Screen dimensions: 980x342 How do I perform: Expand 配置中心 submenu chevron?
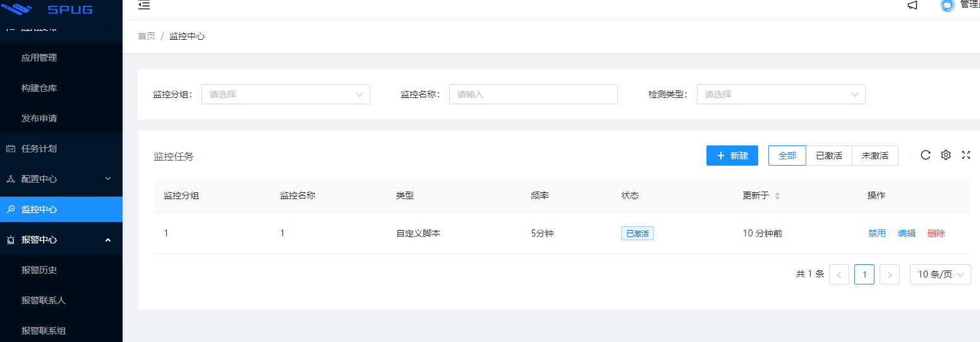108,179
